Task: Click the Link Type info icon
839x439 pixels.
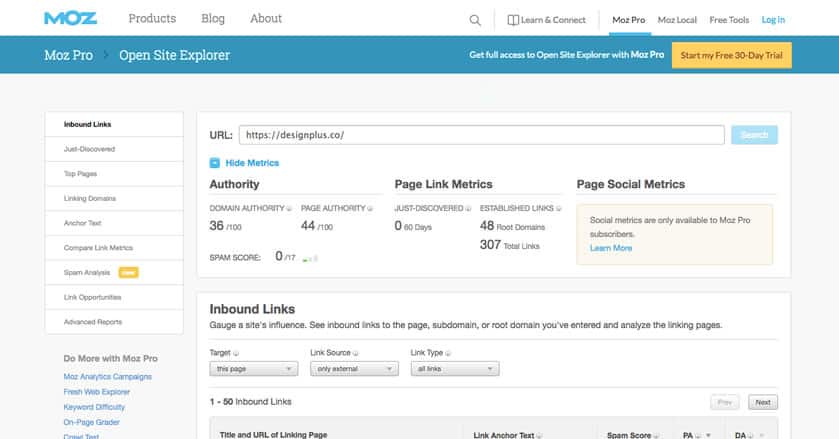Action: 448,353
